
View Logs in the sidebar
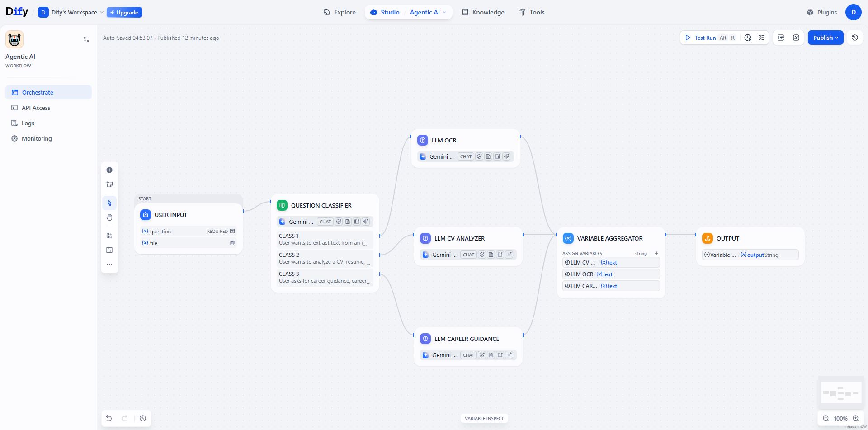click(x=48, y=123)
